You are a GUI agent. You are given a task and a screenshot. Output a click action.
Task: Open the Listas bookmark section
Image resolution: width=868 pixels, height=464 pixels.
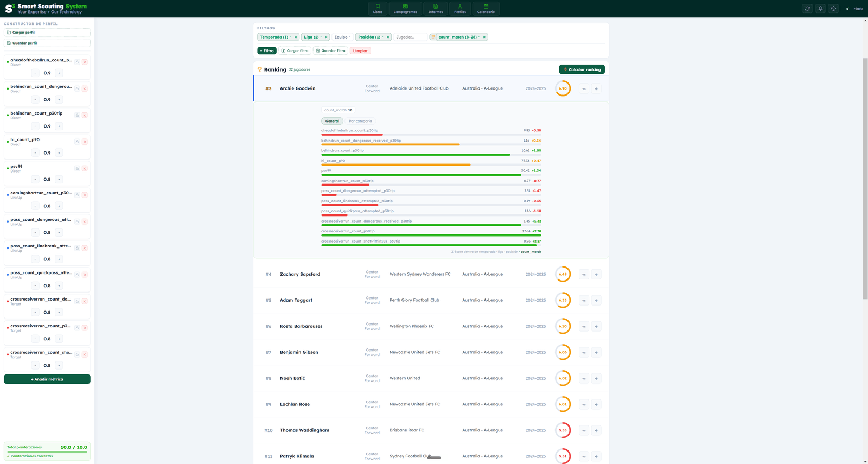tap(378, 9)
